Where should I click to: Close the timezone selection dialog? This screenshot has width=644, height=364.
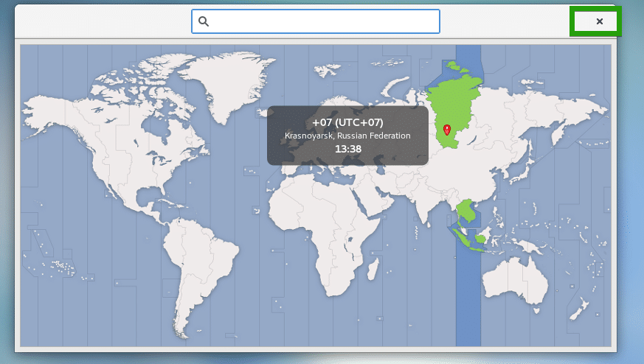[x=599, y=21]
